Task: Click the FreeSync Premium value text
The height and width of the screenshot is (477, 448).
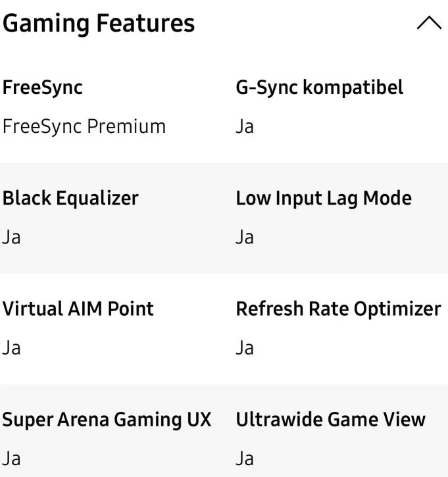Action: (84, 126)
